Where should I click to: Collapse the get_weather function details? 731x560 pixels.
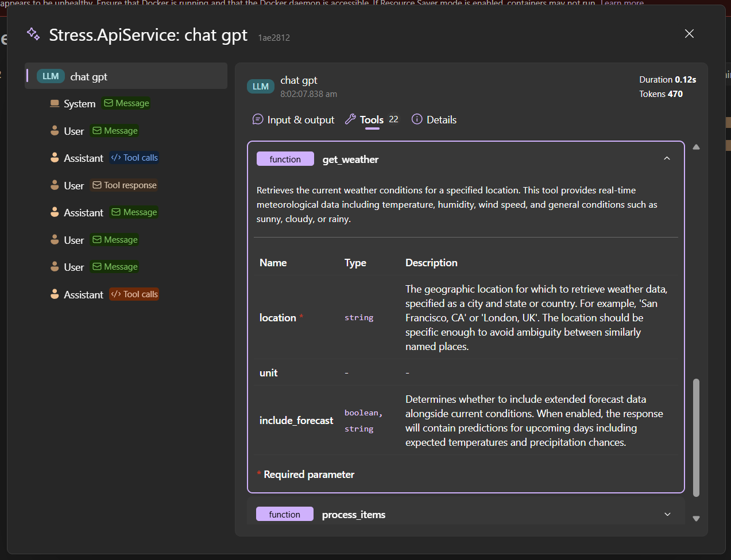(x=667, y=158)
